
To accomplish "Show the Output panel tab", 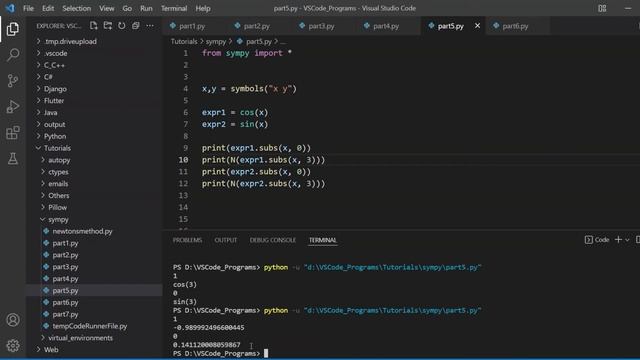I will pyautogui.click(x=226, y=240).
